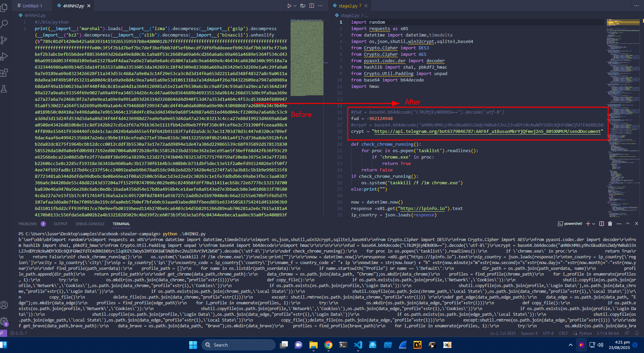This screenshot has width=644, height=353.
Task: Open terminal panel more actions menu
Action: [x=619, y=223]
